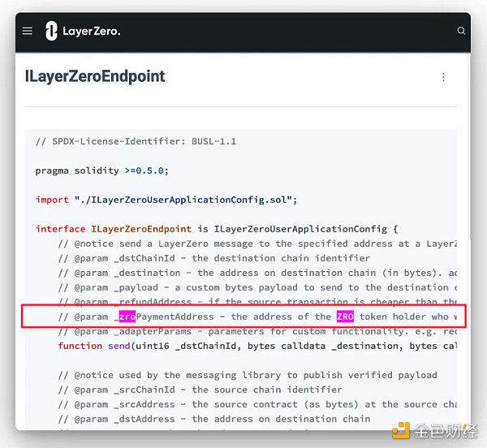This screenshot has width=487, height=448.
Task: Click the SPDX-License-Identifier comment line
Action: coord(136,141)
